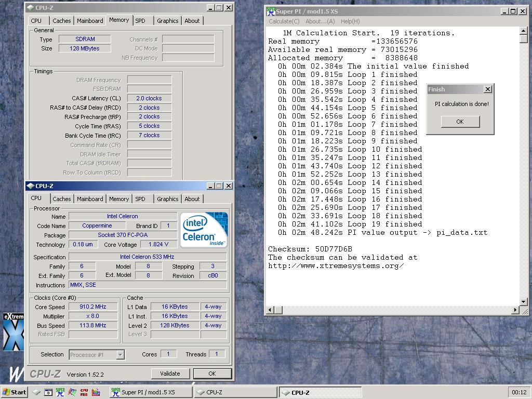This screenshot has height=399, width=532.
Task: Close the Finish dialog with its X
Action: 487,89
